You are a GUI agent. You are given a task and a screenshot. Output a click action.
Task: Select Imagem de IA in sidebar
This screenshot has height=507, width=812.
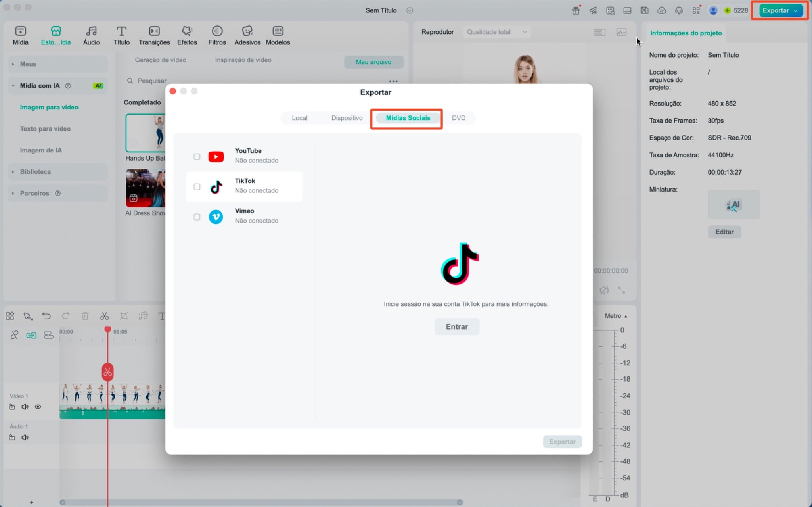[x=41, y=150]
